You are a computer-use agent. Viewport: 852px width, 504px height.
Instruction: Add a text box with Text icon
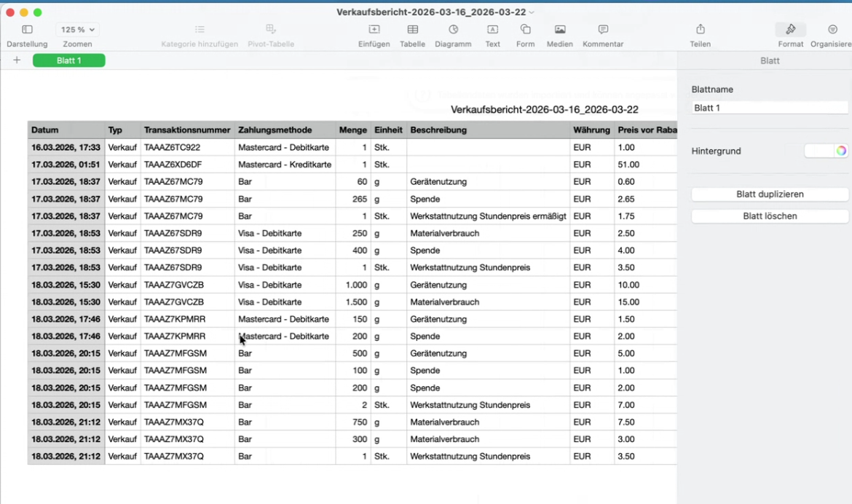(492, 29)
